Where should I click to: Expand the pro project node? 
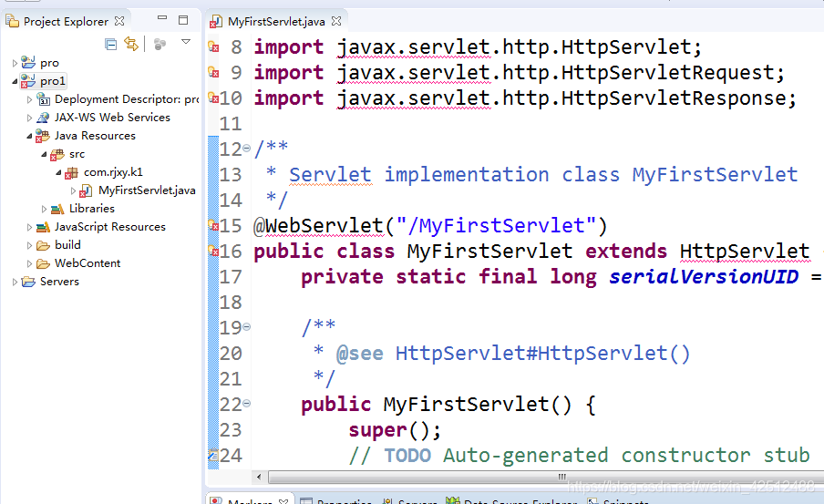tap(15, 63)
